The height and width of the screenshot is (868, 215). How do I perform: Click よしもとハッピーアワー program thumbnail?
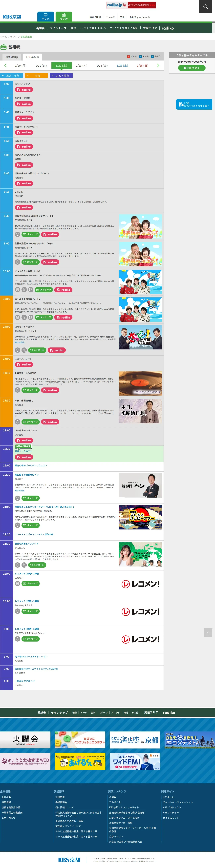140,518
